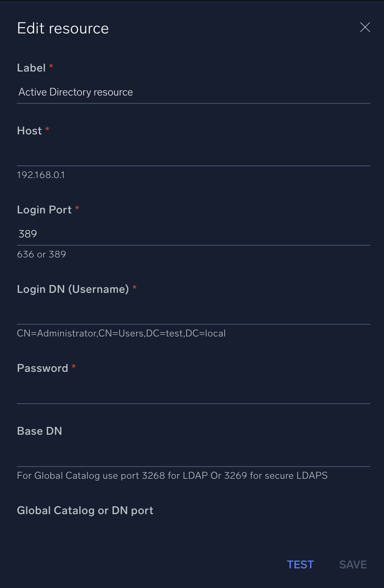Click the CN=Administrator example hint text

coord(121,333)
